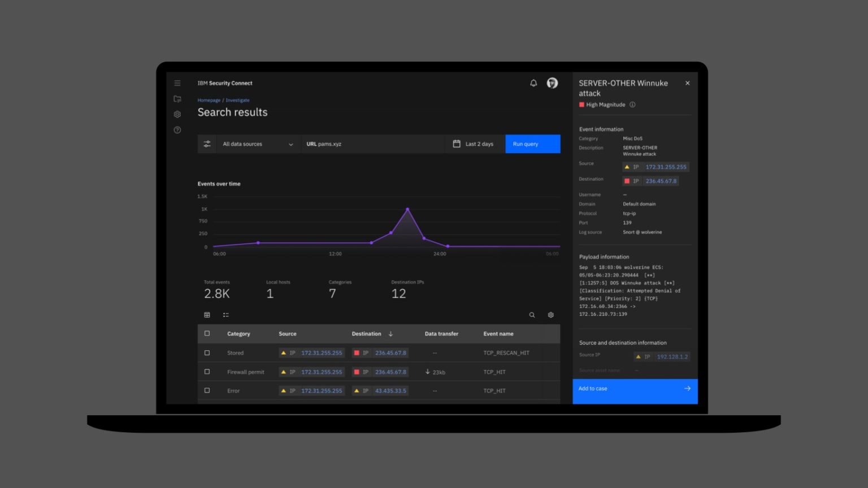Image resolution: width=868 pixels, height=488 pixels.
Task: Click the High Magnitude info icon
Action: [x=632, y=104]
